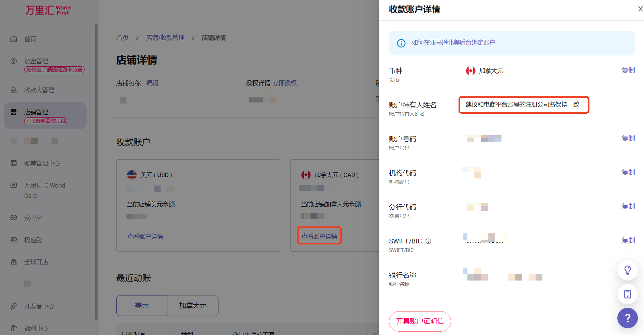The image size is (644, 335).
Task: Click the TTS直连回款上线 badge
Action: (x=46, y=121)
